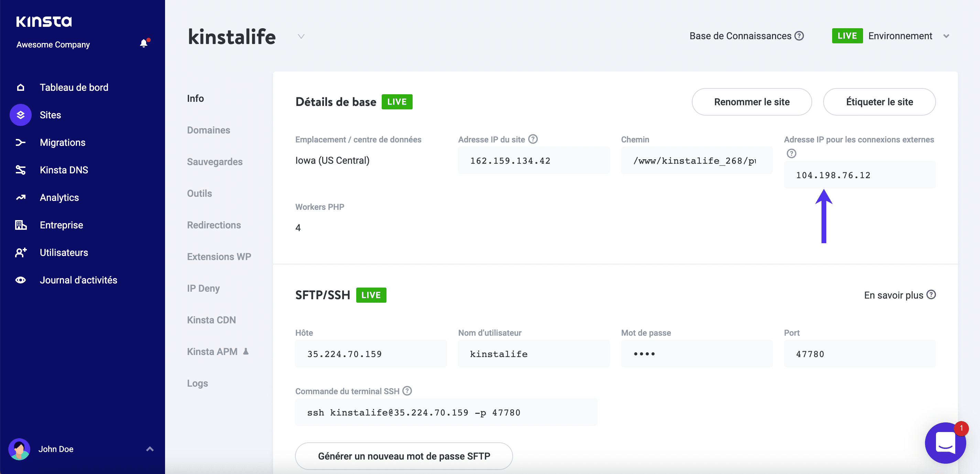This screenshot has width=980, height=474.
Task: Click Port field 47780
Action: coord(860,354)
